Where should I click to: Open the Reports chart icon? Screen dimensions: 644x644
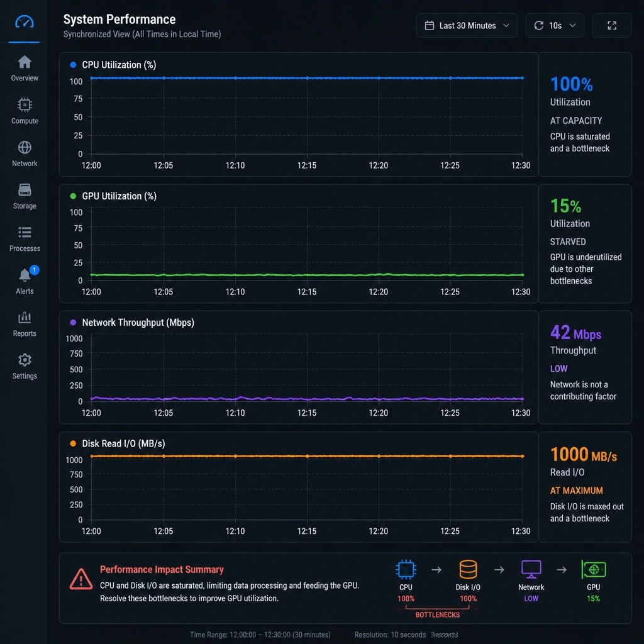(x=25, y=318)
